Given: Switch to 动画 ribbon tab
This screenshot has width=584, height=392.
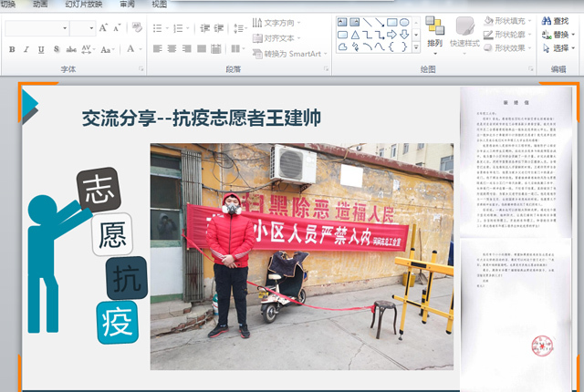Looking at the screenshot, I should click(x=40, y=4).
